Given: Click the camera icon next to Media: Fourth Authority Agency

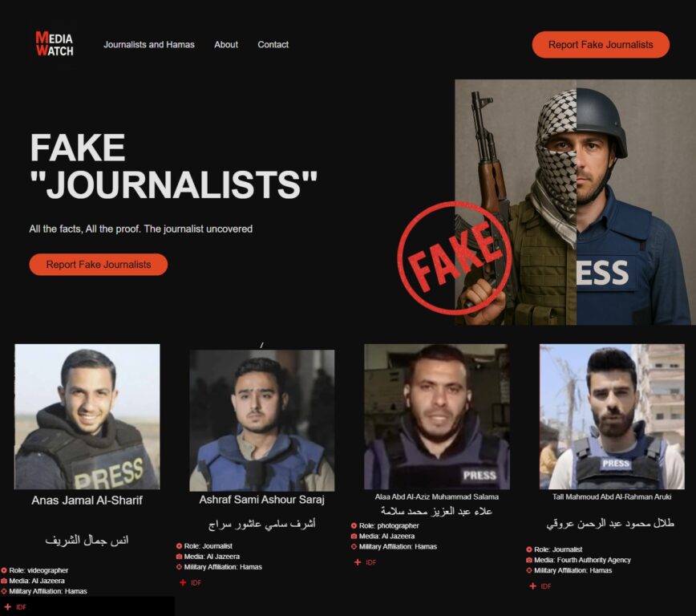Looking at the screenshot, I should click(529, 560).
